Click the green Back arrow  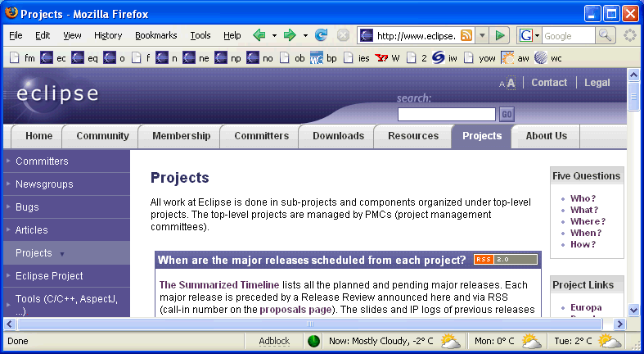pos(259,35)
